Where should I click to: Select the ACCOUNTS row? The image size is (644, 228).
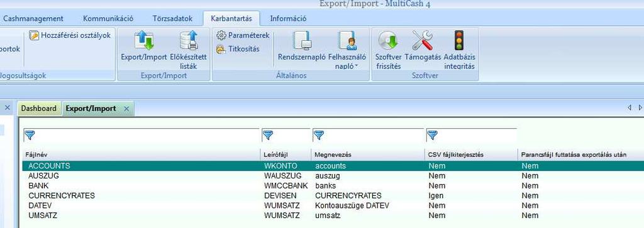pos(333,166)
